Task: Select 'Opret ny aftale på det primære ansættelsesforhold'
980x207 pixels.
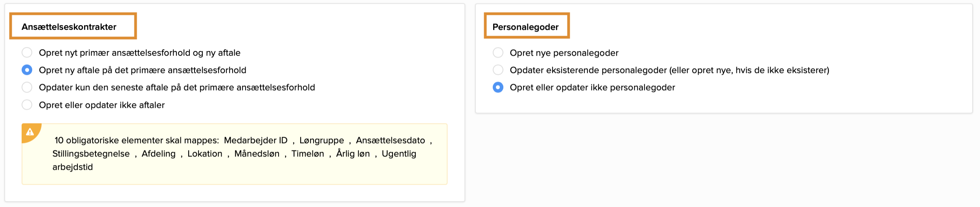Action: tap(27, 70)
